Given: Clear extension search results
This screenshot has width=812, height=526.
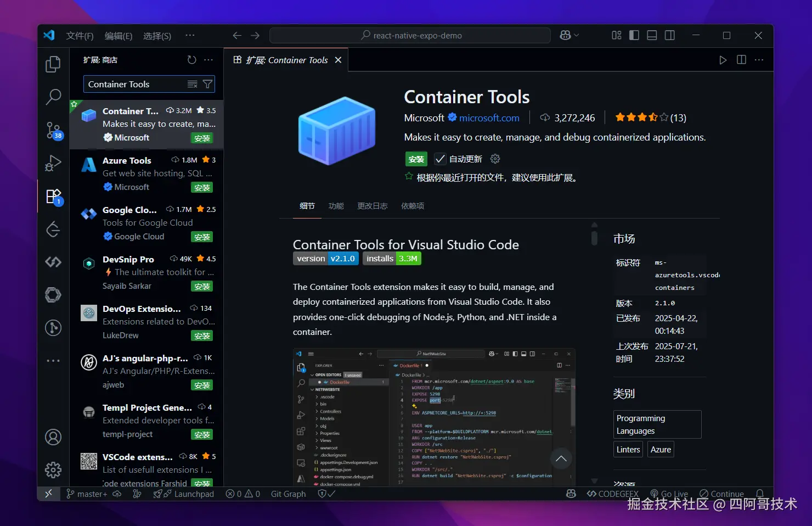Looking at the screenshot, I should (192, 84).
